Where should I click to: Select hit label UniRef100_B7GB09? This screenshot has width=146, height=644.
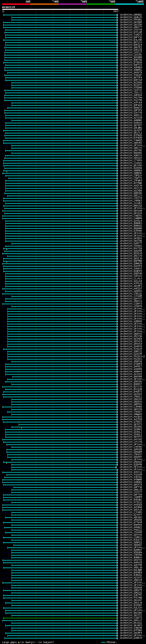pyautogui.click(x=131, y=62)
